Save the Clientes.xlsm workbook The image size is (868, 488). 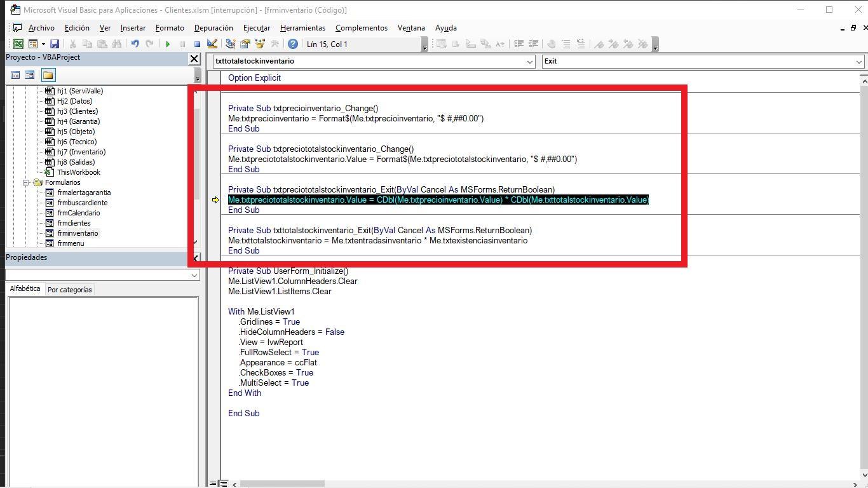(x=55, y=44)
